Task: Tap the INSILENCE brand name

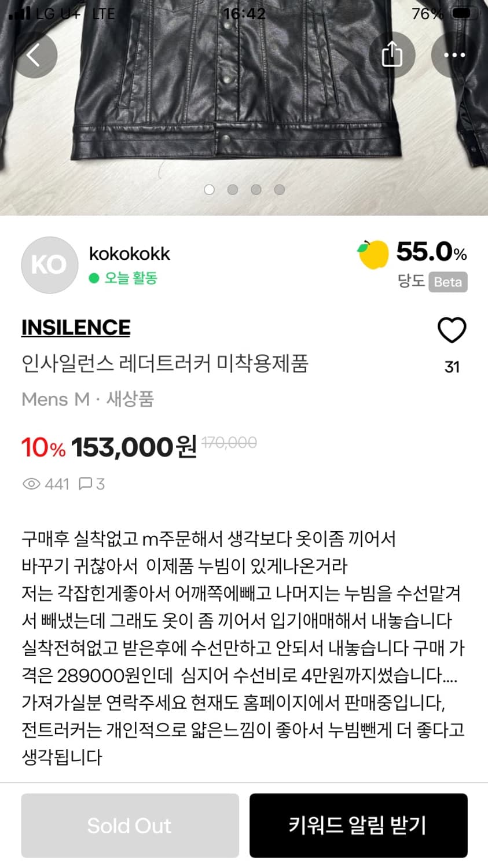Action: pos(75,327)
